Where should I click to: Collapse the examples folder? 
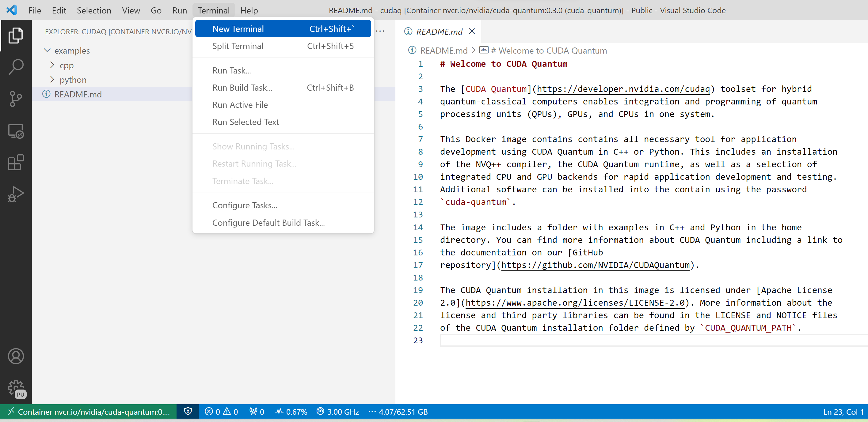point(47,51)
